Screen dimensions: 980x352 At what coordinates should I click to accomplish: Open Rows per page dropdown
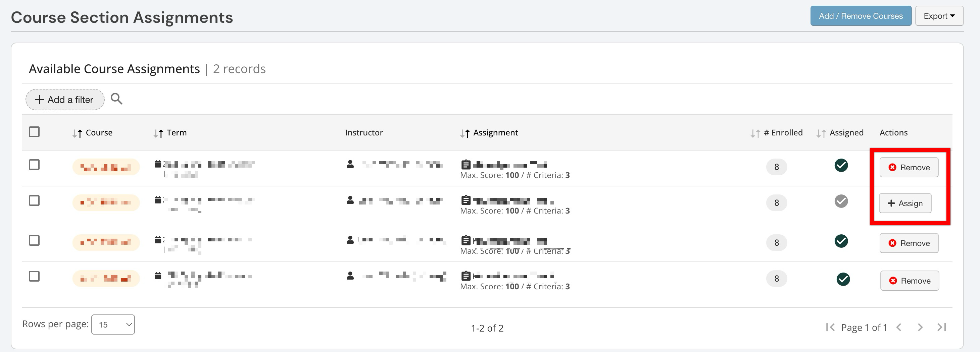(113, 325)
